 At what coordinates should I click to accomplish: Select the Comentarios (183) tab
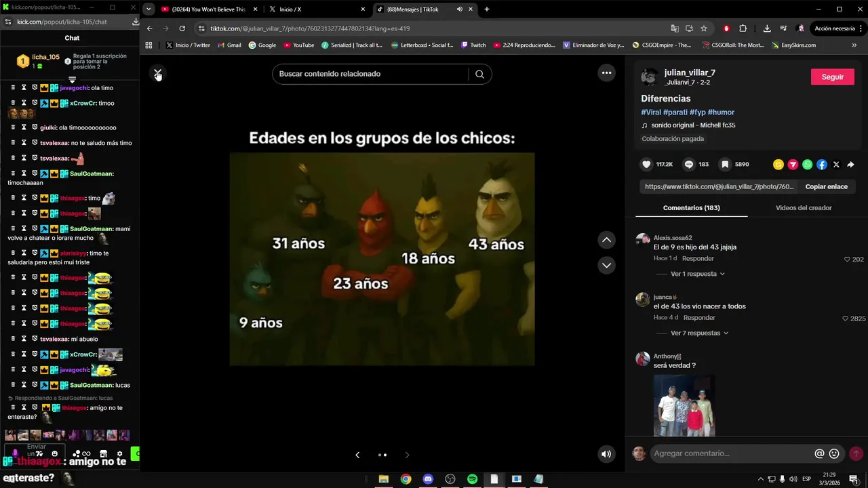[x=691, y=207]
